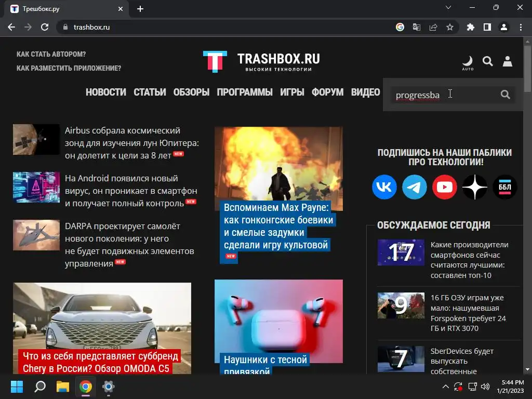532x399 pixels.
Task: Open the SberDevices discussion link
Action: click(462, 361)
